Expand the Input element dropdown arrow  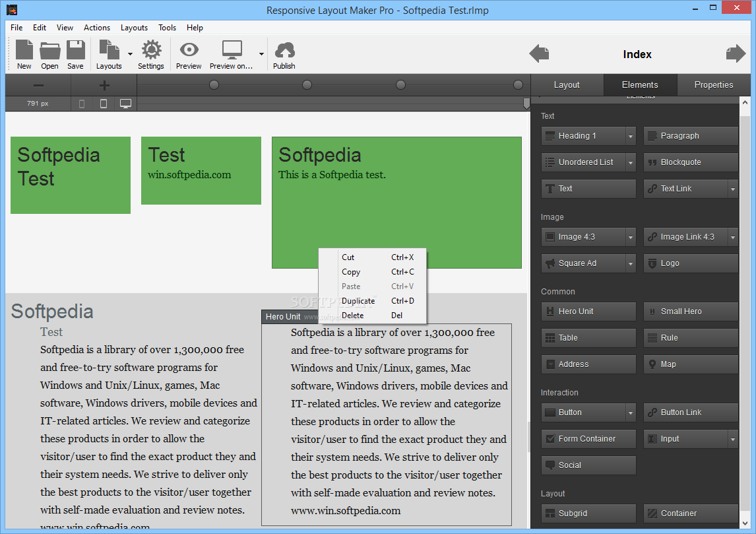(x=733, y=439)
